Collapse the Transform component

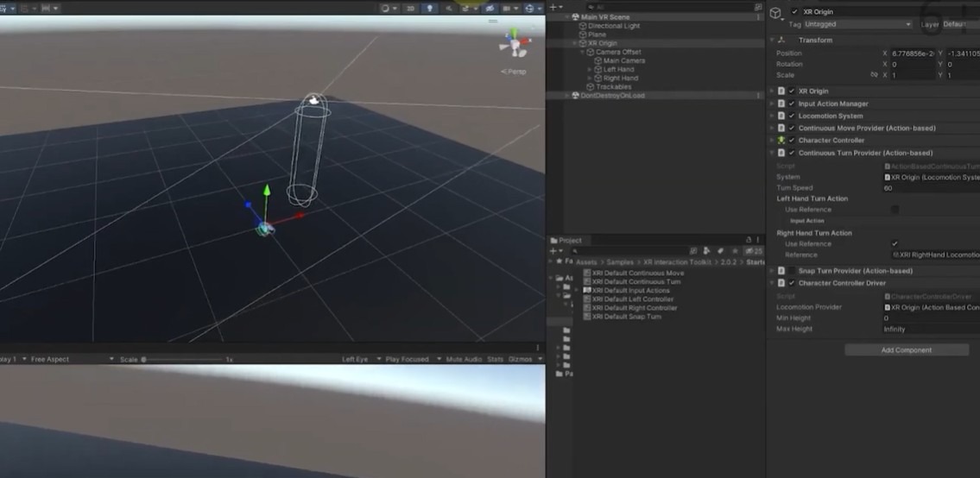click(x=772, y=40)
